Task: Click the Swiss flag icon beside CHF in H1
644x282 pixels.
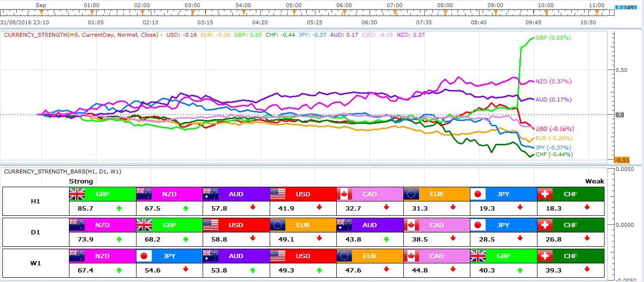Action: pyautogui.click(x=545, y=194)
